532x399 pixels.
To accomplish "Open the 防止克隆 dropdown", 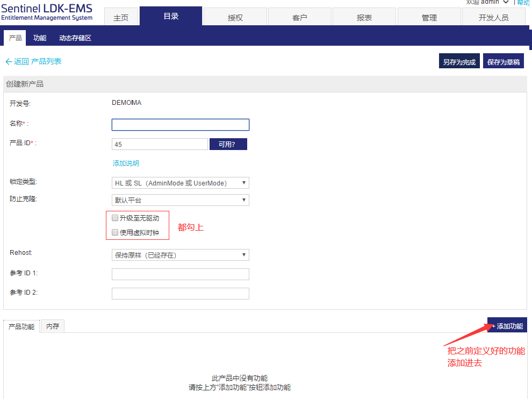I will pos(180,200).
